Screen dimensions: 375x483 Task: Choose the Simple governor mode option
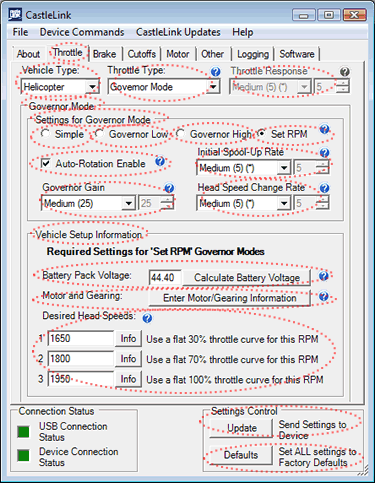[45, 134]
